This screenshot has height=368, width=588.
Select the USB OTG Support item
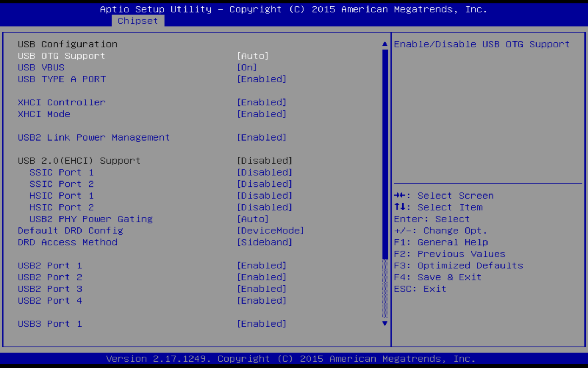pos(61,56)
